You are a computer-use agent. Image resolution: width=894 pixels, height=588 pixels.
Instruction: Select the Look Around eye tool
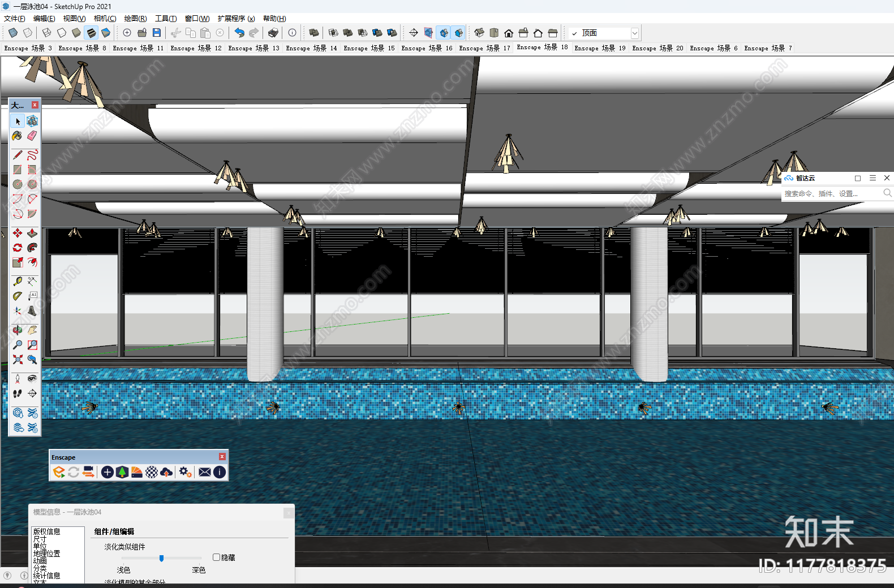(x=32, y=379)
